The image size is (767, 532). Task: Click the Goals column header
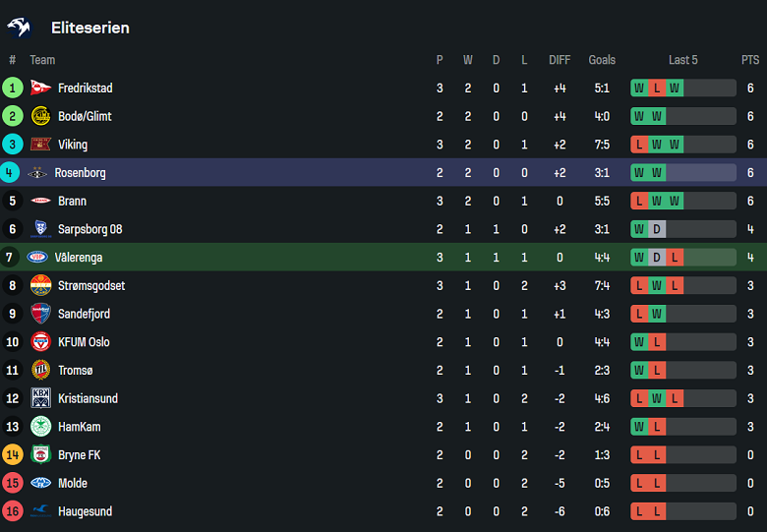pyautogui.click(x=602, y=60)
